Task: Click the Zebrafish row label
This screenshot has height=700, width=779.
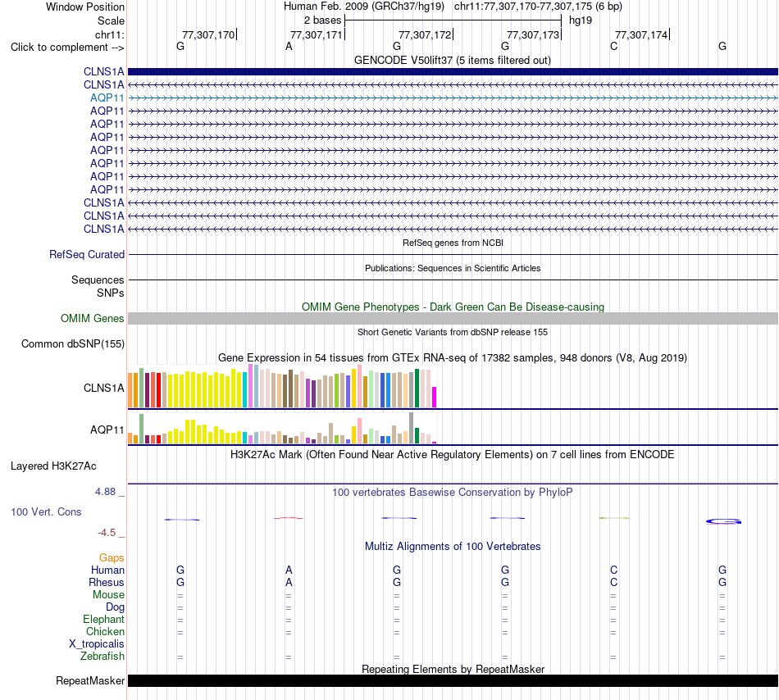Action: point(102,656)
